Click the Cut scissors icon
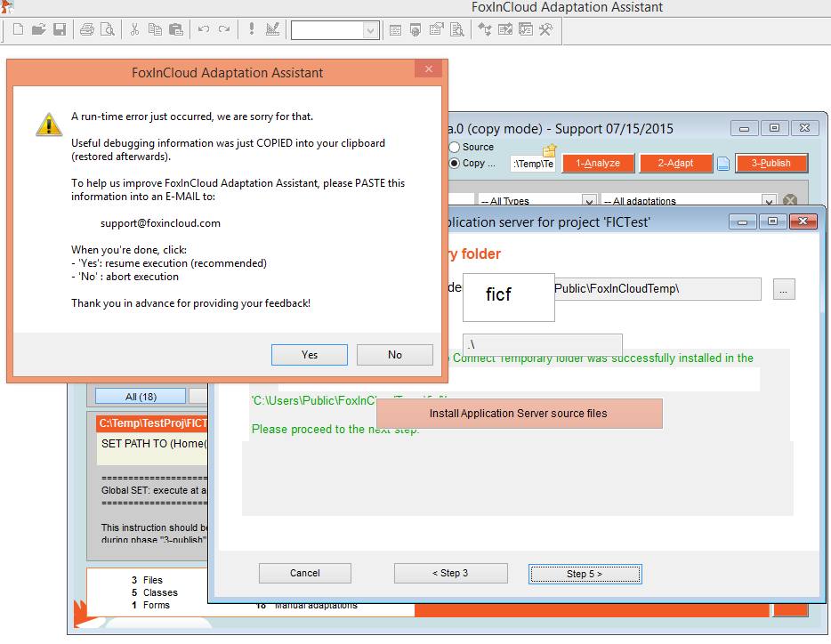Screen dimensions: 831x644 pyautogui.click(x=134, y=29)
